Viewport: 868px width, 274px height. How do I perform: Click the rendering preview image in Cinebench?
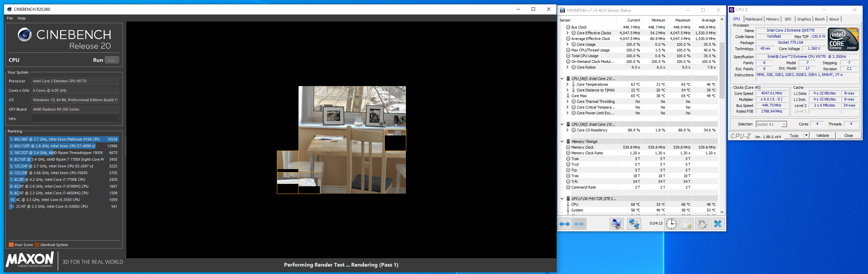click(341, 140)
